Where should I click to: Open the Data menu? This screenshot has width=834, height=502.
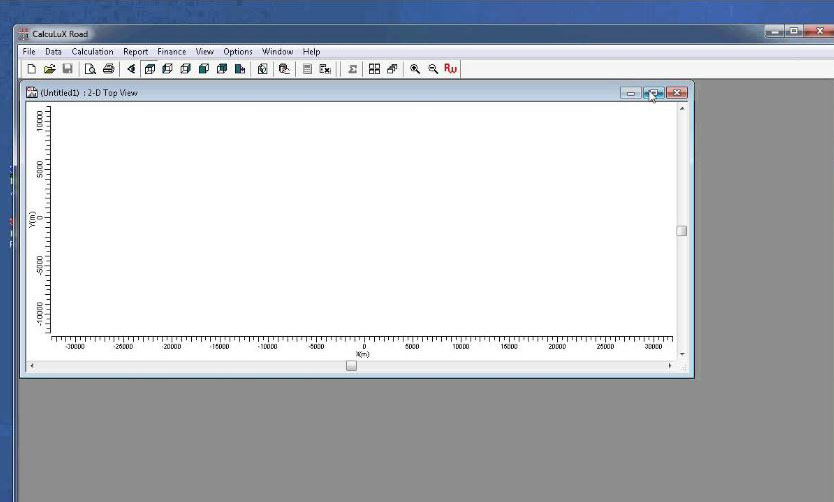[x=53, y=52]
